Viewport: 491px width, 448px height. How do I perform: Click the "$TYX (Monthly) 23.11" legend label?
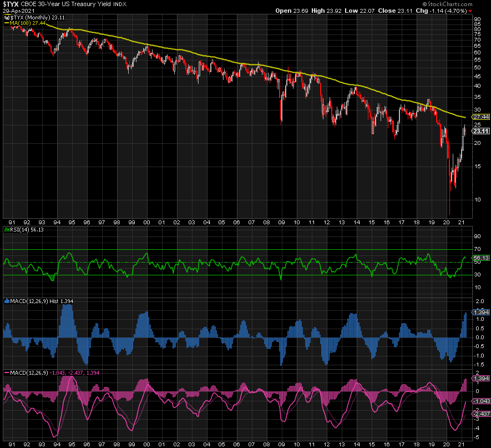[x=38, y=18]
